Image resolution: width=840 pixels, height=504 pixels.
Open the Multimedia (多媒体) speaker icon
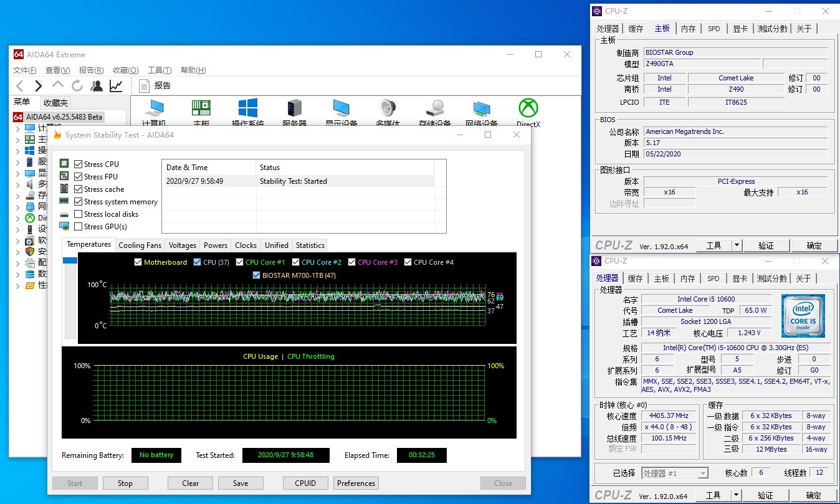point(388,109)
